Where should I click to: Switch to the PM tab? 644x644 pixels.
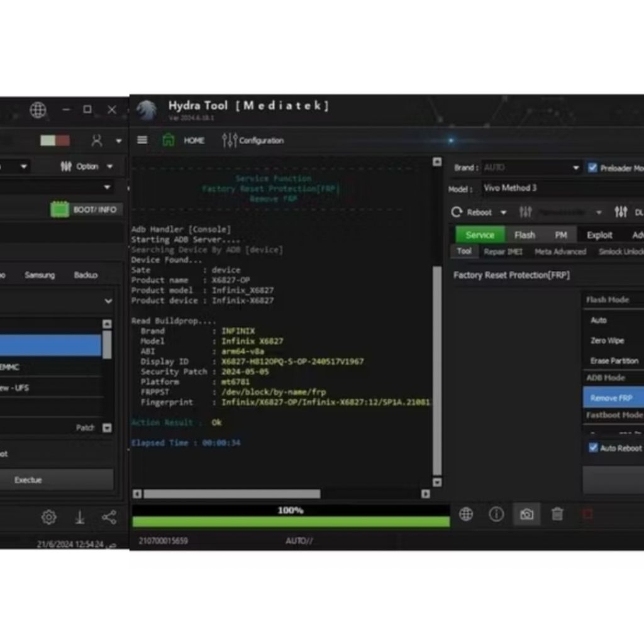pos(560,235)
